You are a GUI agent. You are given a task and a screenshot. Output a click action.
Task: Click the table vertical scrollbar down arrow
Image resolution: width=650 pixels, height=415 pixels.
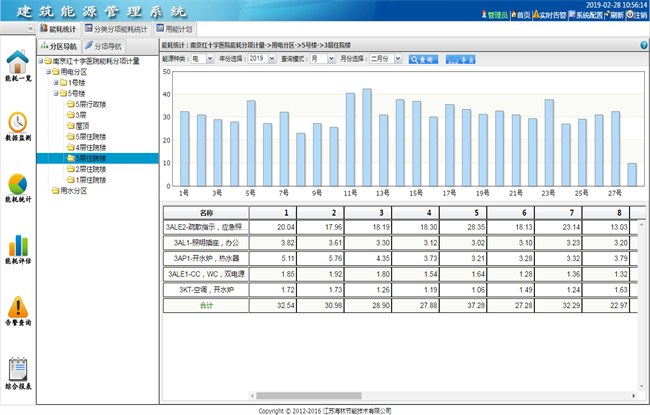pyautogui.click(x=642, y=386)
